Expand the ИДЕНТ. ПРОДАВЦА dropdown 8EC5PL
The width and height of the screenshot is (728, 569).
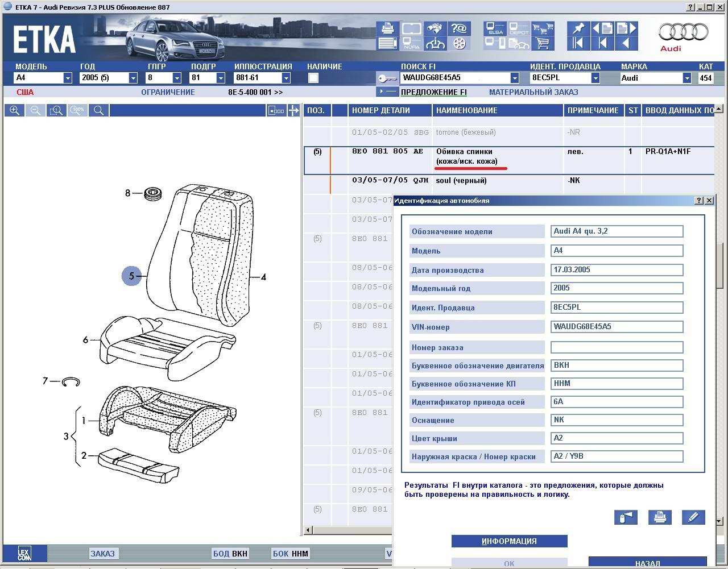click(x=595, y=78)
